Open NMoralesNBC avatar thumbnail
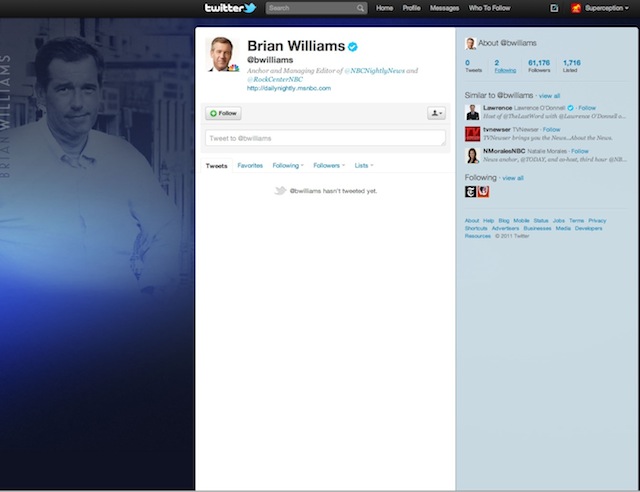This screenshot has width=640, height=492. (x=472, y=156)
